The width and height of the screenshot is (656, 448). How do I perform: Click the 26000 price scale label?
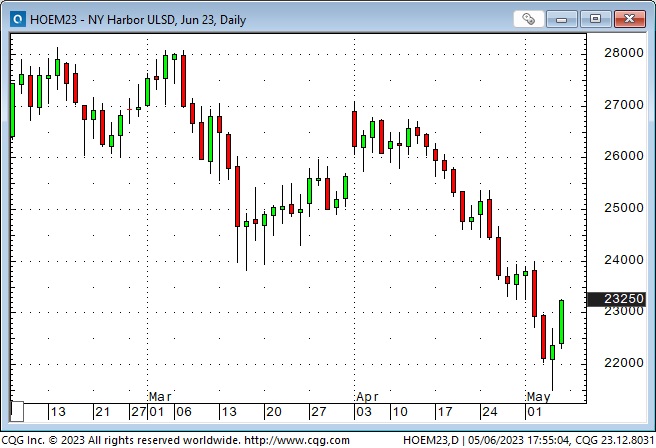(623, 156)
